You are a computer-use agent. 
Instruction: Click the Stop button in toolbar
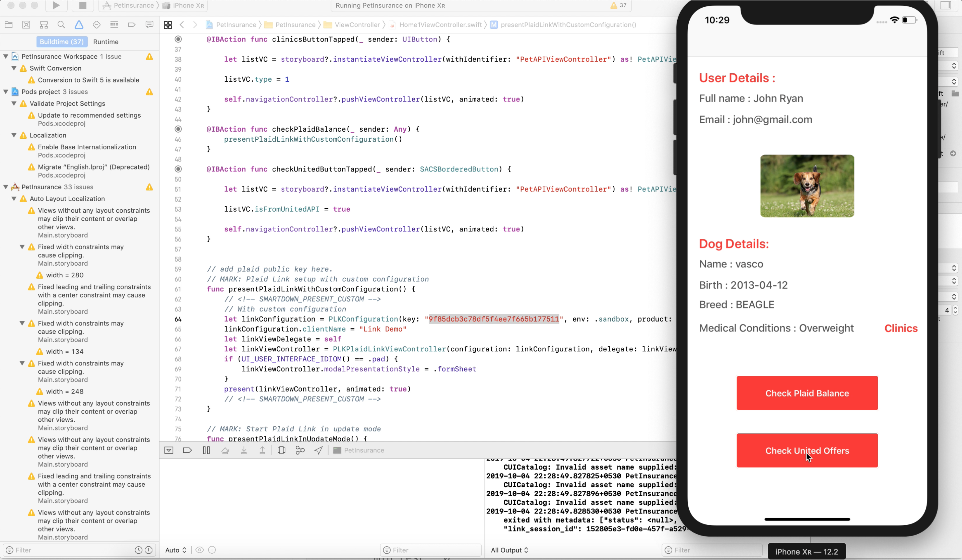coord(82,5)
